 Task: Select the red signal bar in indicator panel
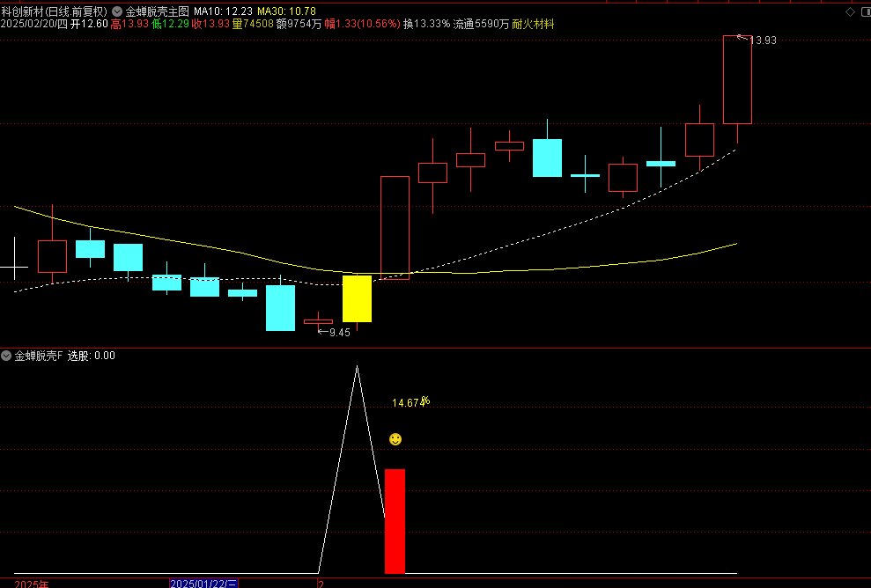click(x=395, y=521)
